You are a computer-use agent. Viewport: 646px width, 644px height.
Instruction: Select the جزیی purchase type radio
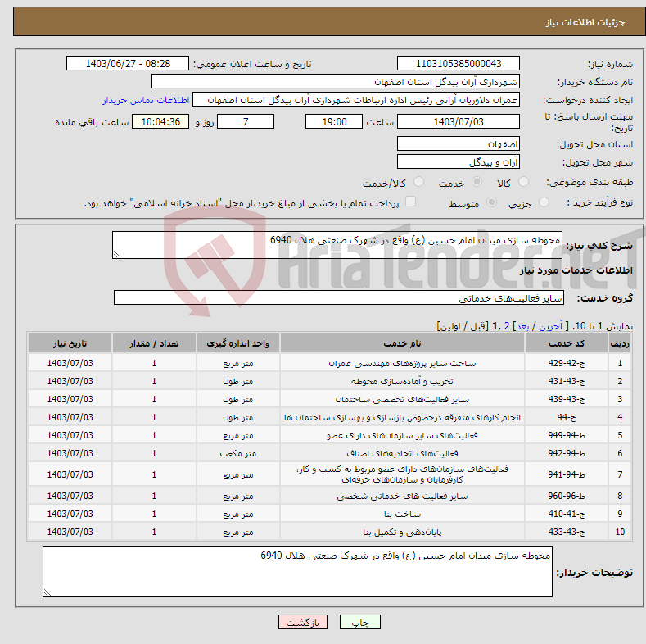click(x=544, y=202)
